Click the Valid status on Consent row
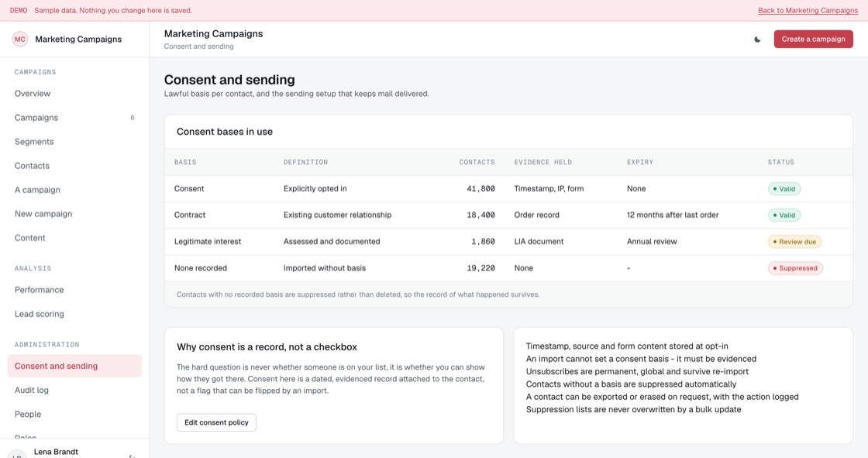The width and height of the screenshot is (868, 458). tap(784, 189)
